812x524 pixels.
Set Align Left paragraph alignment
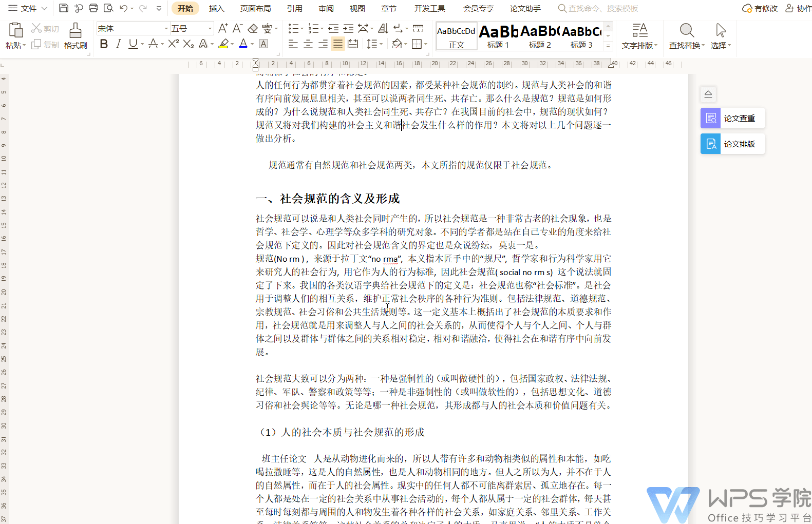(x=293, y=44)
